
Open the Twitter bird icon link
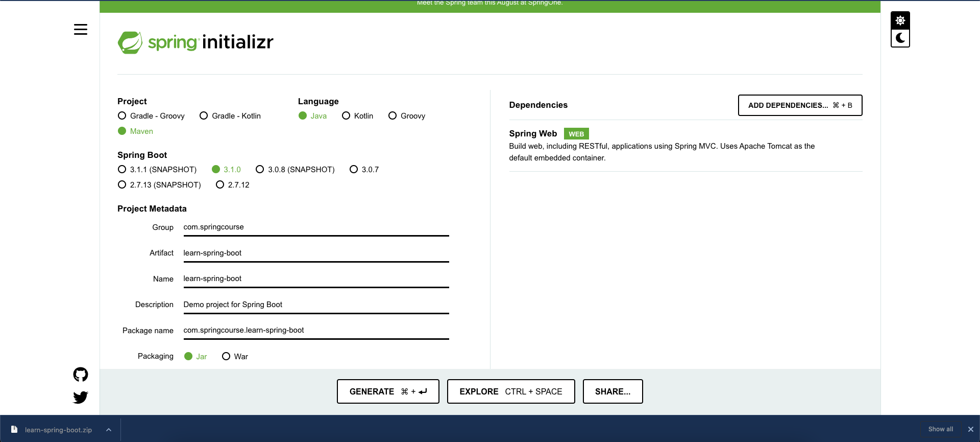tap(81, 397)
